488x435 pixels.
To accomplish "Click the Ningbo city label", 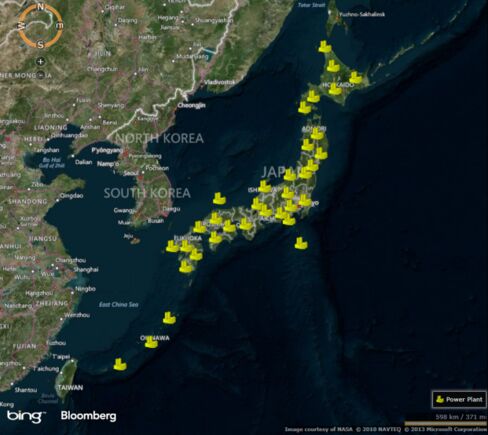I will click(x=86, y=289).
